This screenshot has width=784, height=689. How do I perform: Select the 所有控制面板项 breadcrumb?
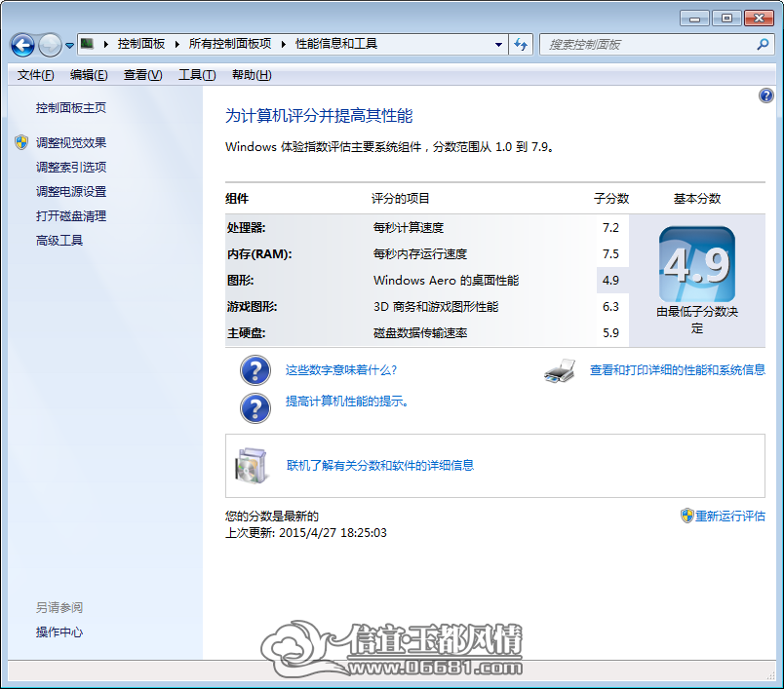click(x=230, y=44)
